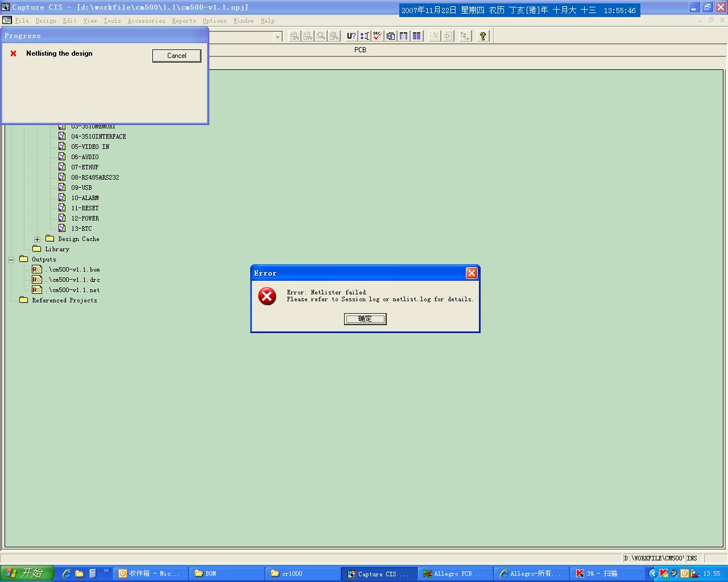Click Cancel in the Progress dialog
728x582 pixels.
point(177,56)
